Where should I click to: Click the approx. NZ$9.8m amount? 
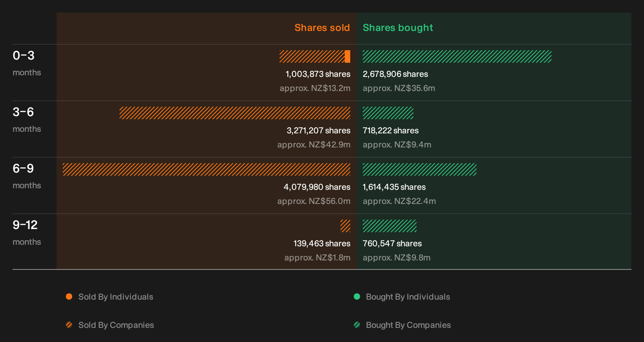(x=397, y=258)
